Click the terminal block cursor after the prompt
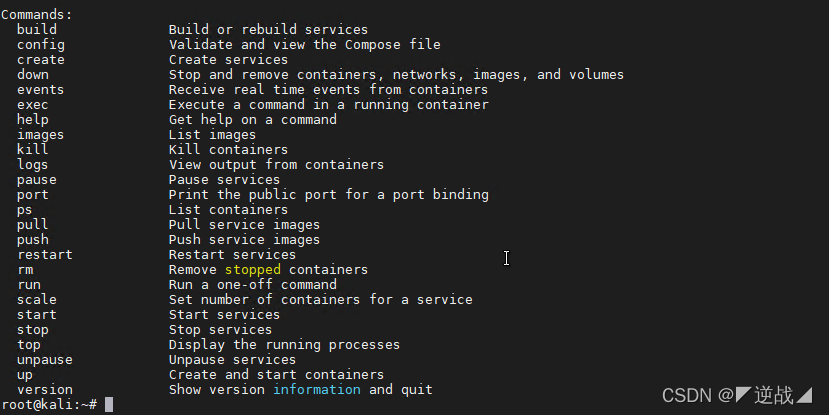 click(x=108, y=404)
